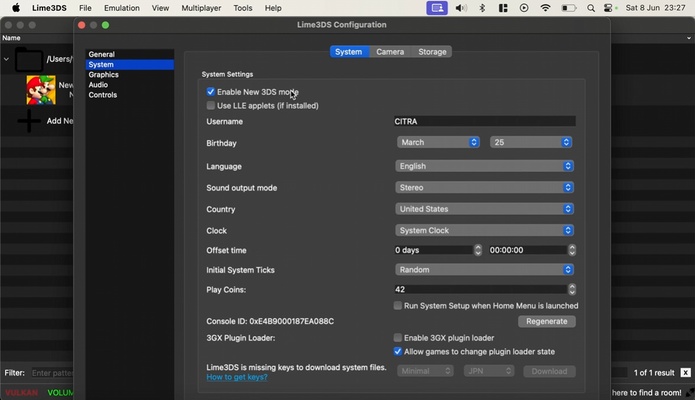This screenshot has height=400, width=695.
Task: Enable Use LLE applets checkbox
Action: [211, 105]
